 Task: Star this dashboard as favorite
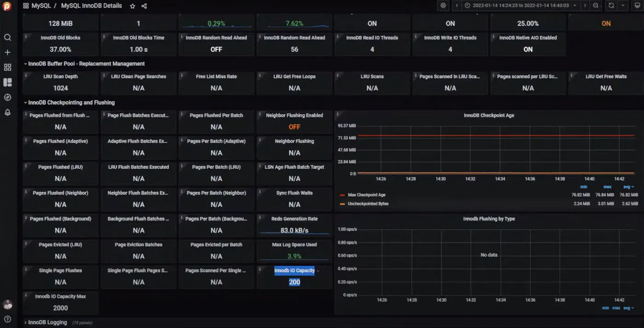pos(132,6)
